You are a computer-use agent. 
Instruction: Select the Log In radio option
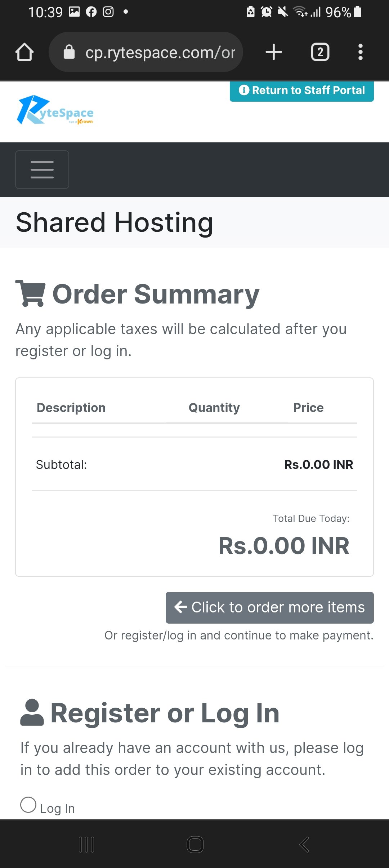28,805
